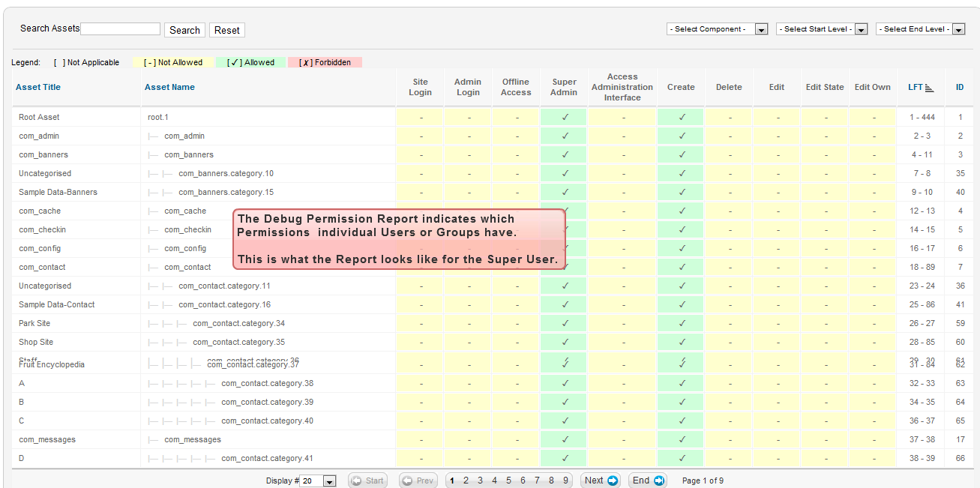
Task: Select the Shop Site asset title
Action: tap(36, 342)
